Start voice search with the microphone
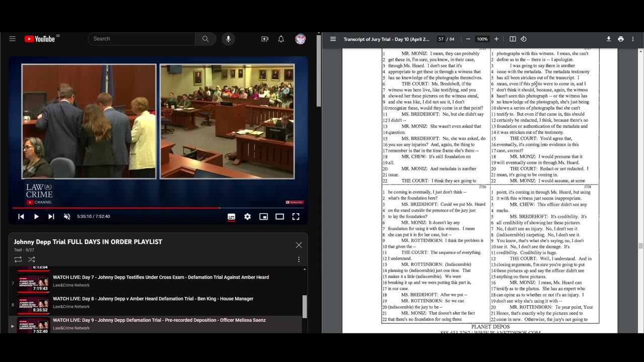This screenshot has height=362, width=644. (x=228, y=39)
